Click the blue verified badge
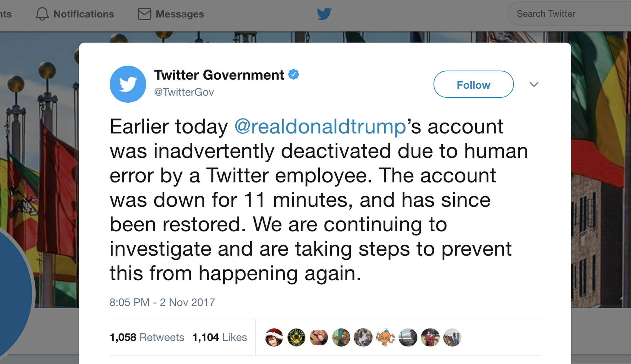The width and height of the screenshot is (631, 364). tap(294, 74)
